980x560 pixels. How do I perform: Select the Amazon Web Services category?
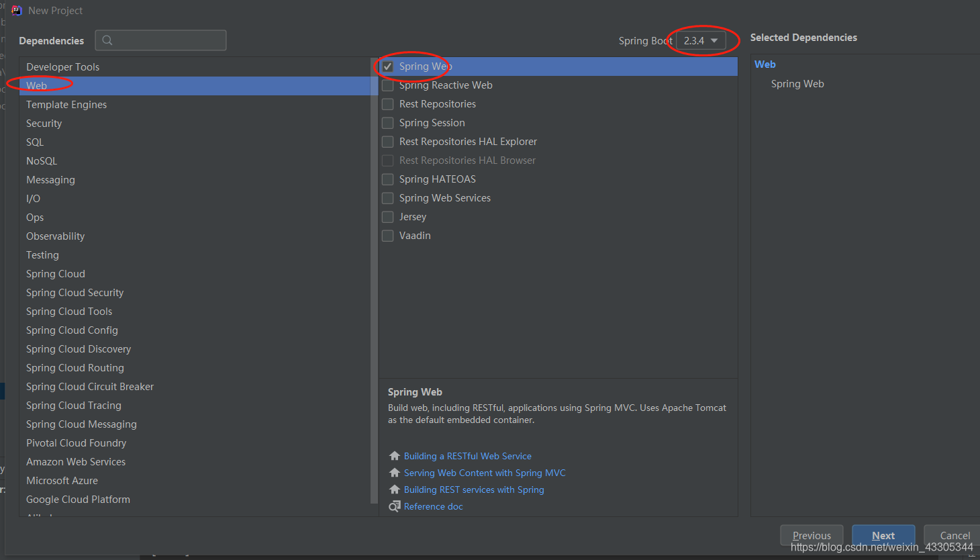(195, 462)
